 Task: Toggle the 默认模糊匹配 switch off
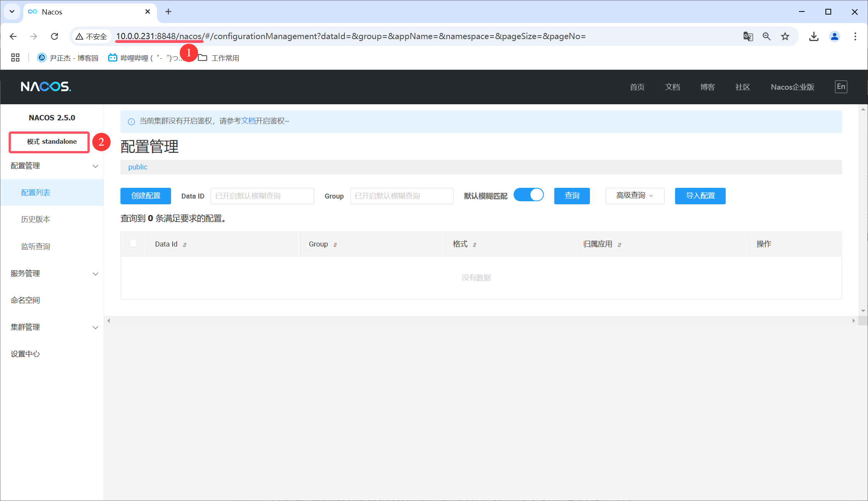(529, 195)
